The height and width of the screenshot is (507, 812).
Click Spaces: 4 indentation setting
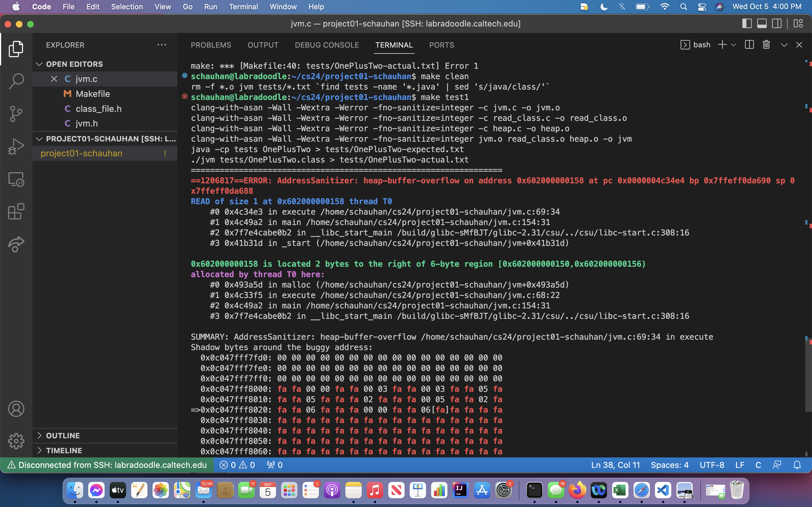[669, 465]
